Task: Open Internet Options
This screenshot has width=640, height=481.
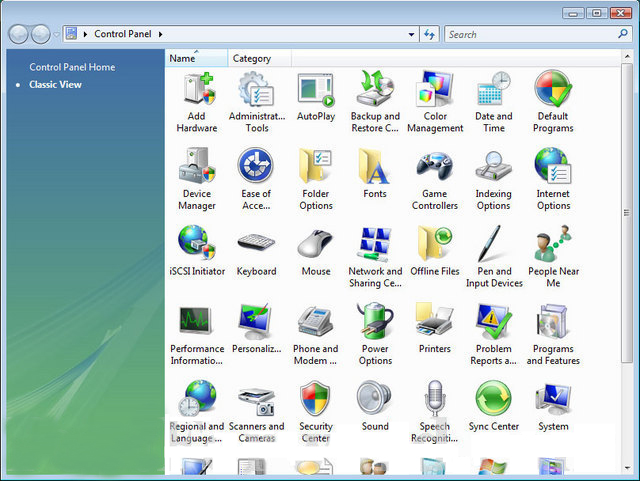Action: [553, 180]
